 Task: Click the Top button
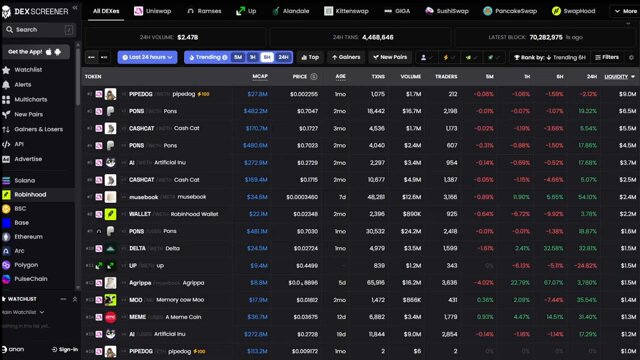[310, 58]
